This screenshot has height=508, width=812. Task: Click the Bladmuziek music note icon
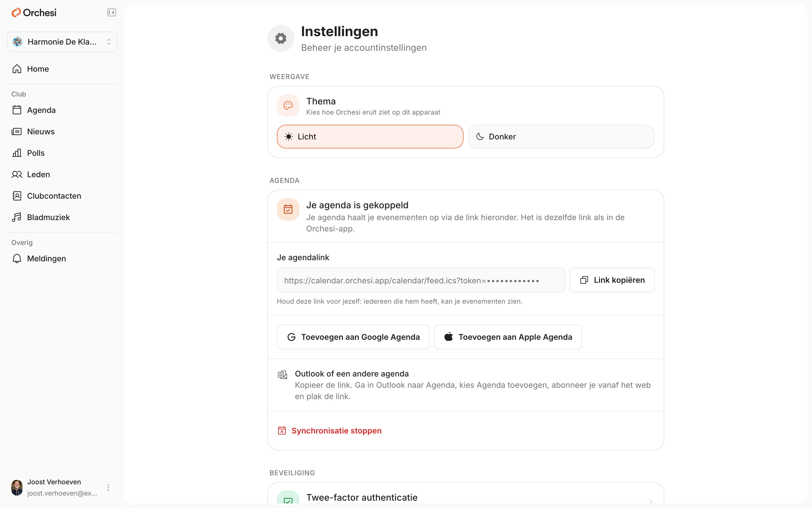tap(17, 217)
